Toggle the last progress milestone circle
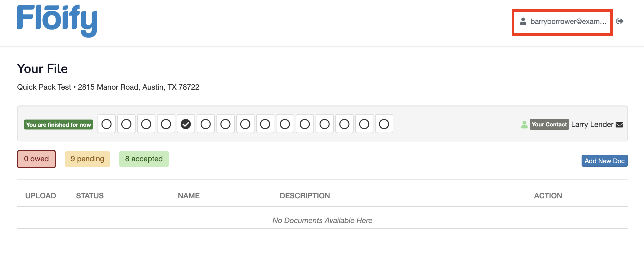Image resolution: width=644 pixels, height=263 pixels. [x=384, y=124]
